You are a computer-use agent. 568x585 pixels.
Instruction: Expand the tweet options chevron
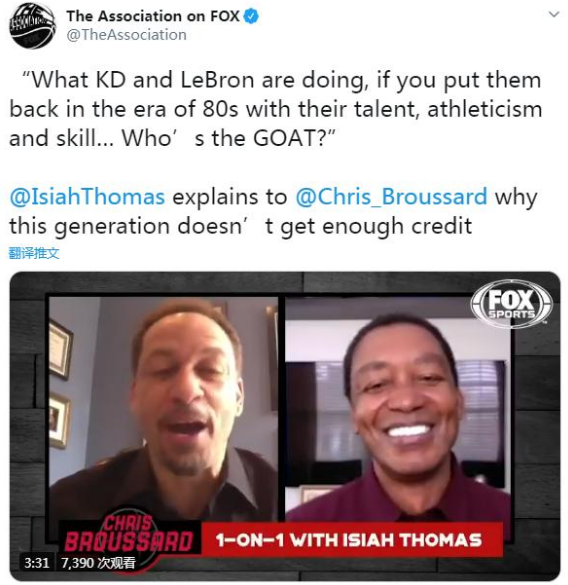click(554, 15)
